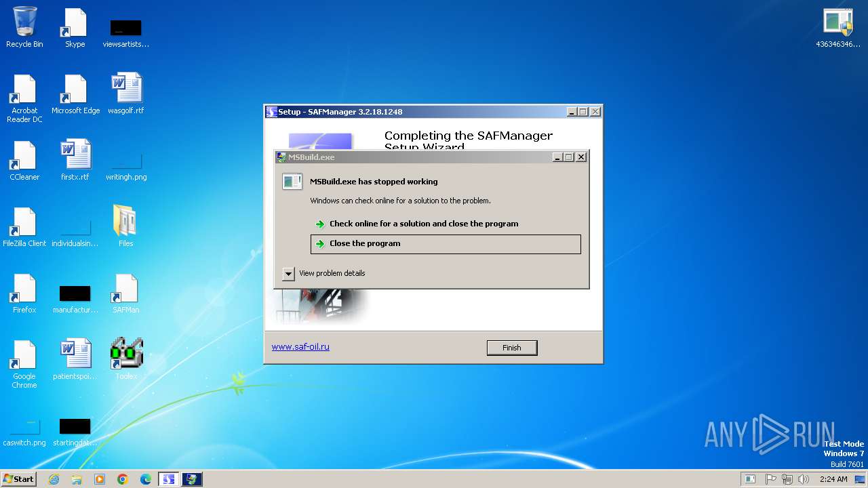
Task: Open the Recycle Bin desktop icon
Action: coord(24,28)
